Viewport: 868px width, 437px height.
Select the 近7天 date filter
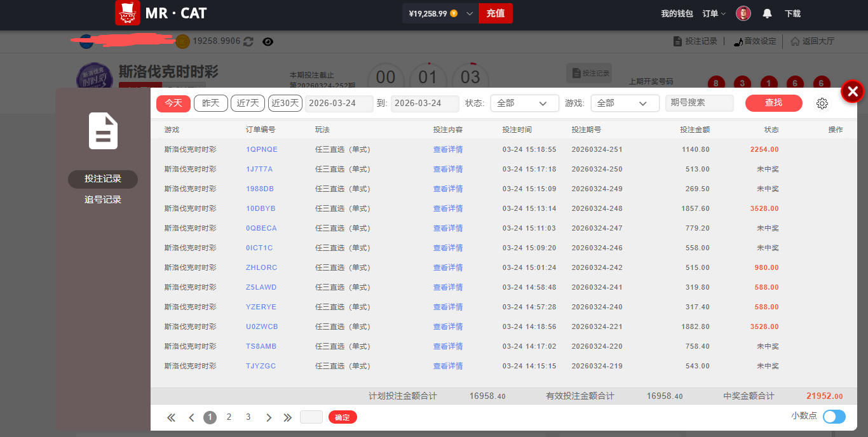pyautogui.click(x=248, y=103)
